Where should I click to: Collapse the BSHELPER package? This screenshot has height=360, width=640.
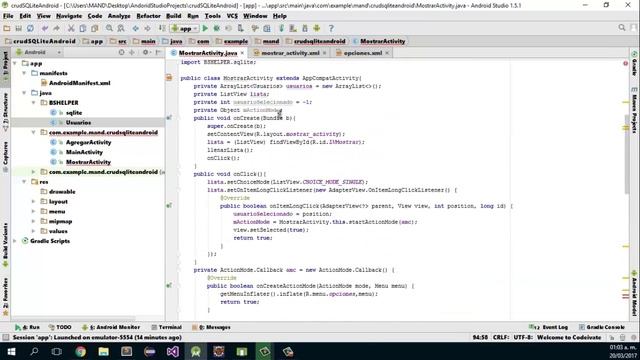pyautogui.click(x=34, y=103)
